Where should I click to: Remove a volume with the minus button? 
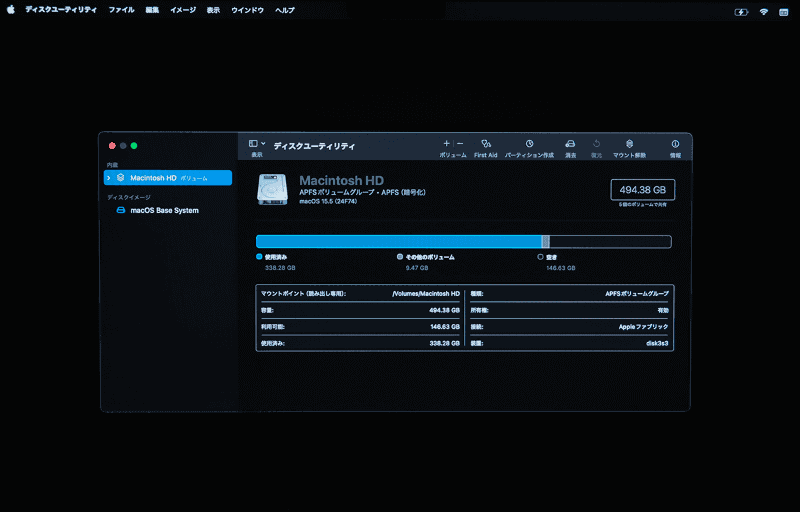460,144
